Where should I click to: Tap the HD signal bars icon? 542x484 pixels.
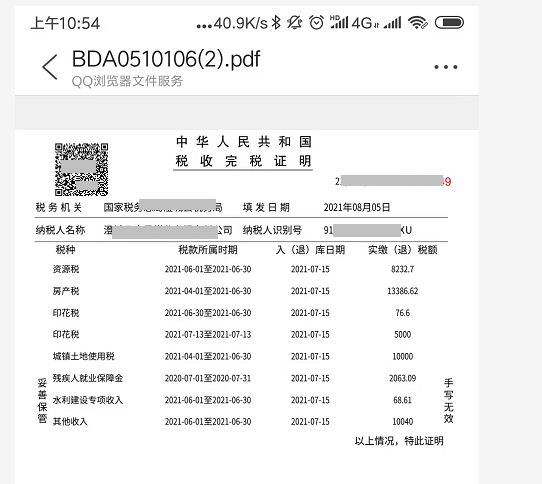tap(339, 22)
